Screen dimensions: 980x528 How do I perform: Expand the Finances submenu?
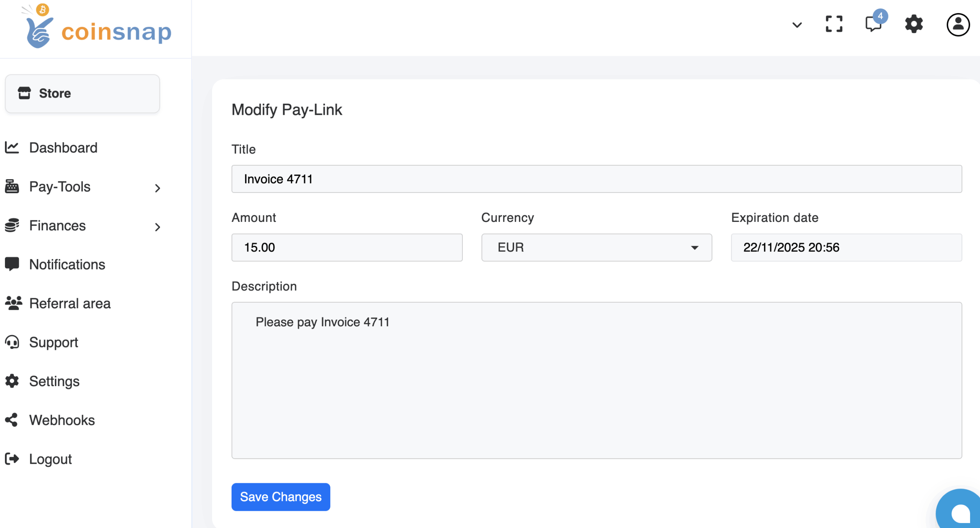(x=57, y=226)
